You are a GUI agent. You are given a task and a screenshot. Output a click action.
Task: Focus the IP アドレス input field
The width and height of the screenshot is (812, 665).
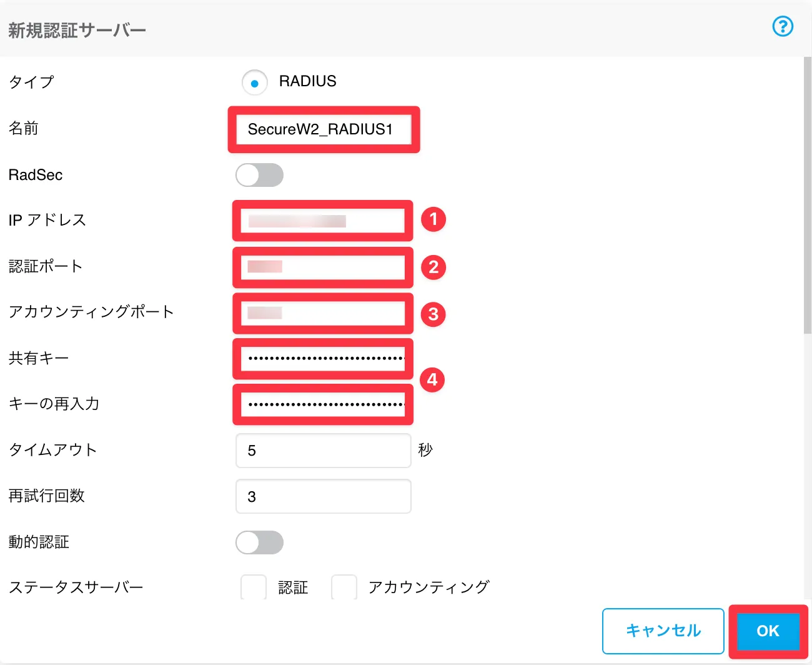[323, 221]
